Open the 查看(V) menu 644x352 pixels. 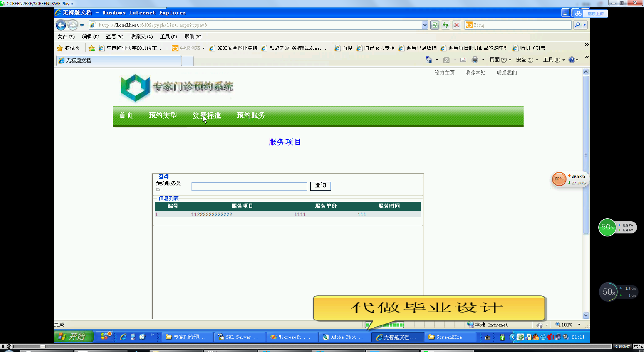click(x=115, y=37)
